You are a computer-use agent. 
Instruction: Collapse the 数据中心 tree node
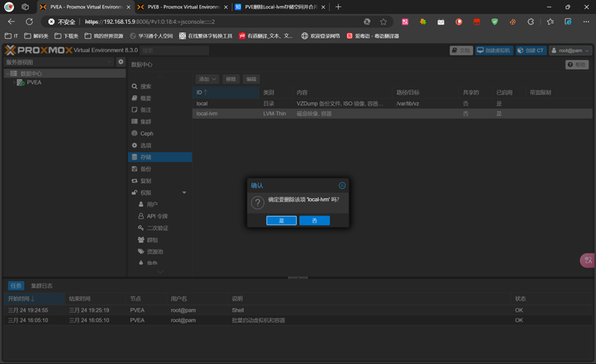[x=8, y=74]
